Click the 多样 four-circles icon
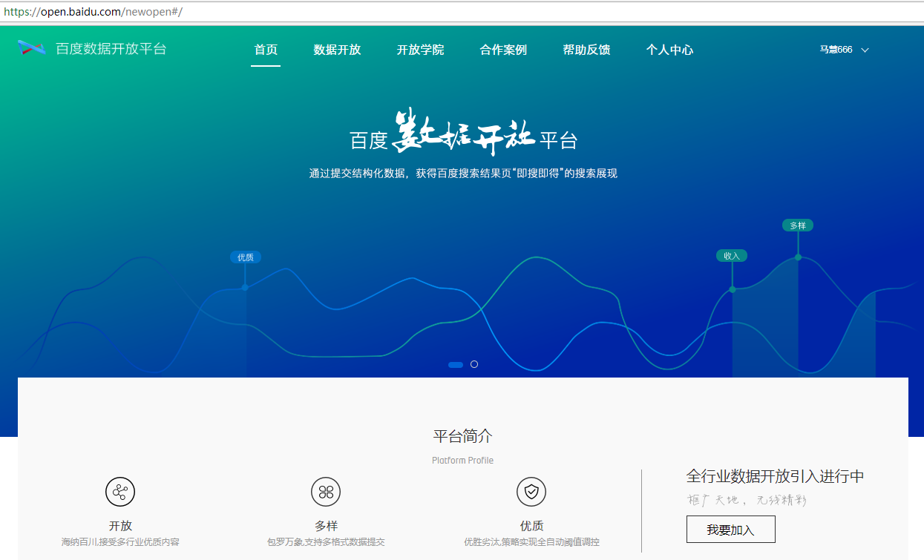Viewport: 924px width, 560px height. (326, 492)
